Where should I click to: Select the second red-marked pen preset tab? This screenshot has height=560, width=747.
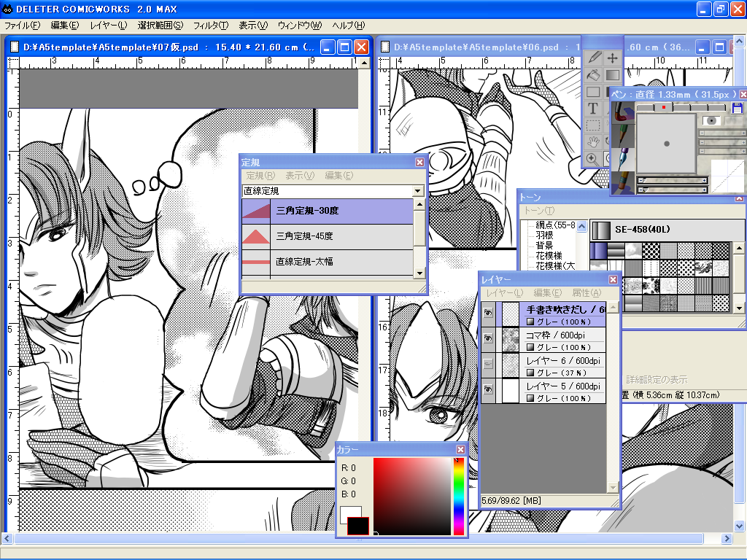click(x=664, y=108)
